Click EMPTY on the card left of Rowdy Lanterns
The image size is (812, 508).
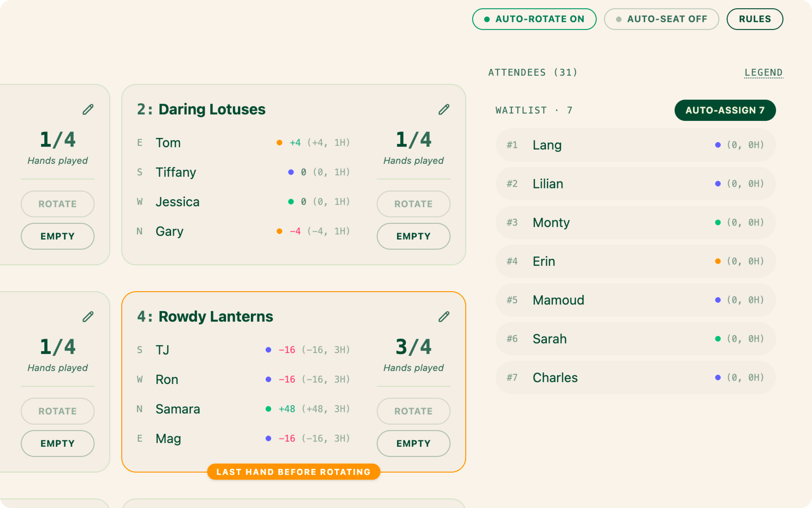pyautogui.click(x=58, y=444)
